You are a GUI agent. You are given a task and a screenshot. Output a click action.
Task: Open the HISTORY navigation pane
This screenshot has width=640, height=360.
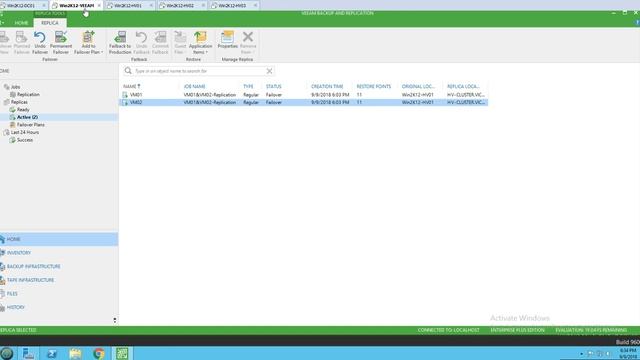click(59, 307)
